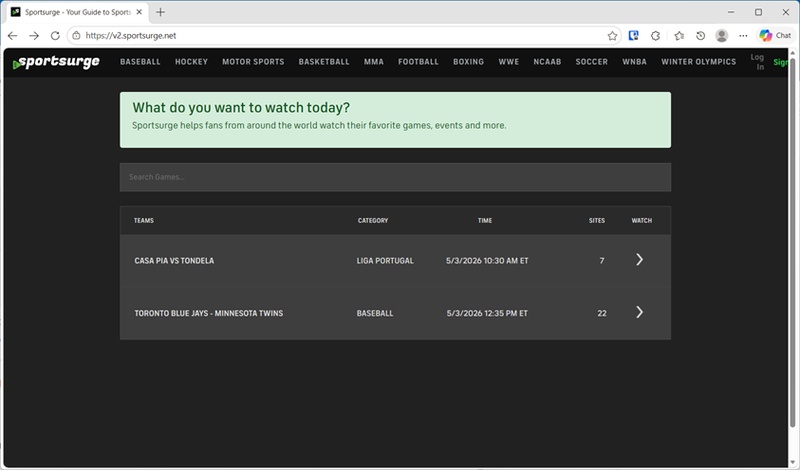Image resolution: width=800 pixels, height=470 pixels.
Task: Click the WATCH column header
Action: tap(642, 220)
